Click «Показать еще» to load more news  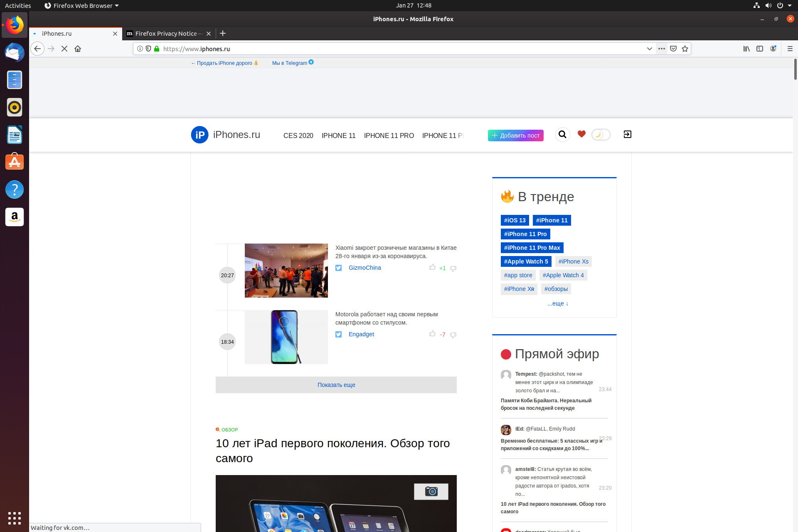[336, 385]
